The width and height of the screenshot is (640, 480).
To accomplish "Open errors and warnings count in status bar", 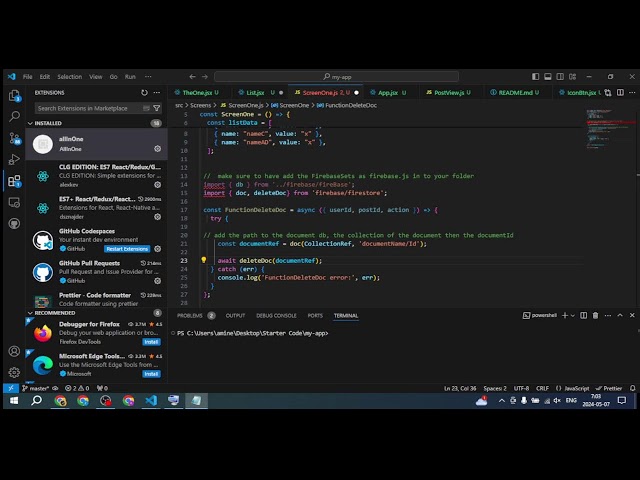I will pyautogui.click(x=77, y=388).
